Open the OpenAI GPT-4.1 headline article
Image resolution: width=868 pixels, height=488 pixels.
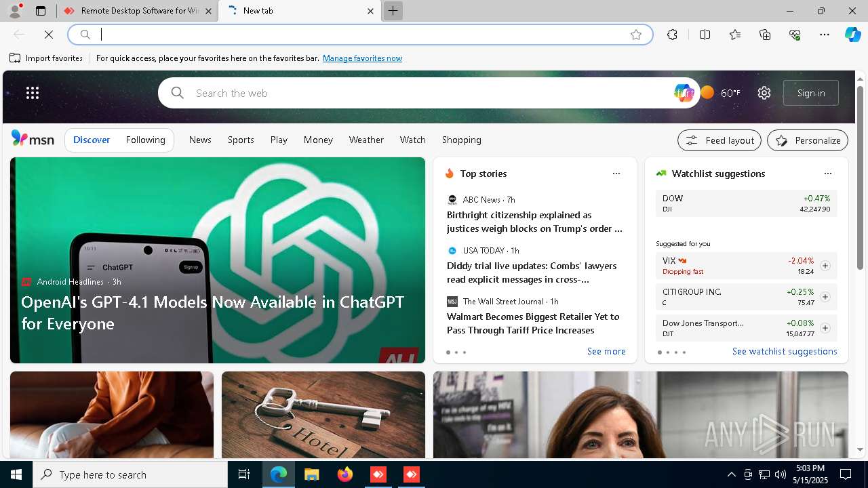(213, 312)
